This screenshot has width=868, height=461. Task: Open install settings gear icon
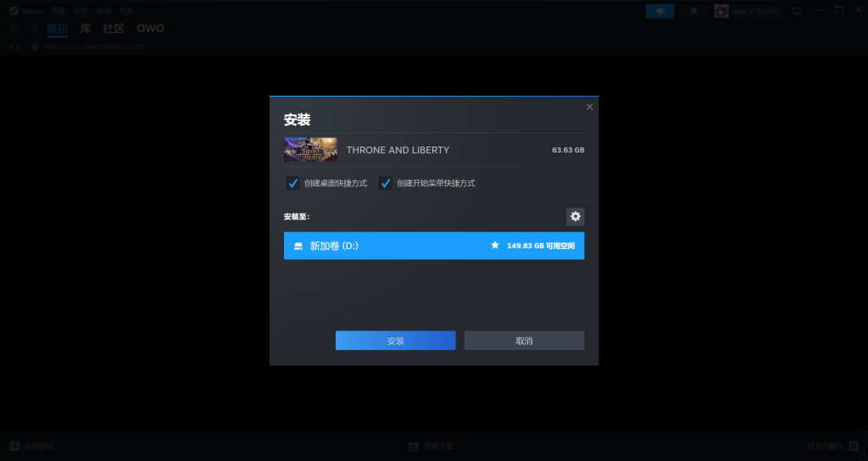(x=576, y=216)
